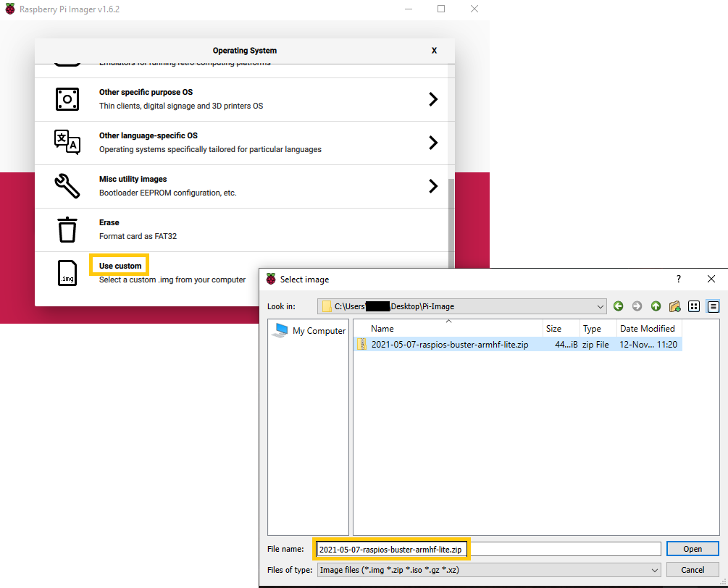Open Other specific purpose OS category
The image size is (728, 588).
point(241,99)
